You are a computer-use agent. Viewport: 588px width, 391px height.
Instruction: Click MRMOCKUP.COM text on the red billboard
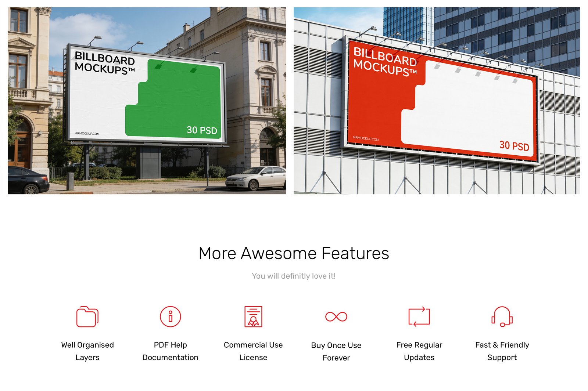[366, 138]
